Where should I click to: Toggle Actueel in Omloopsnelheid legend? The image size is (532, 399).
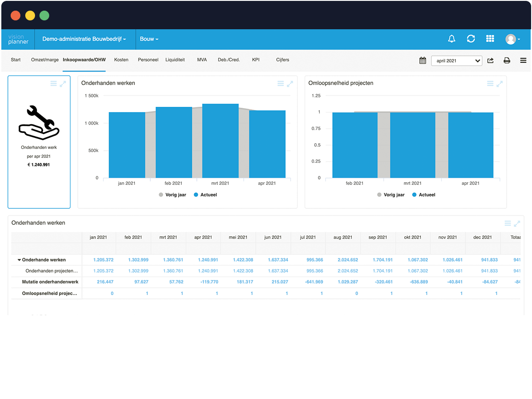pyautogui.click(x=424, y=195)
